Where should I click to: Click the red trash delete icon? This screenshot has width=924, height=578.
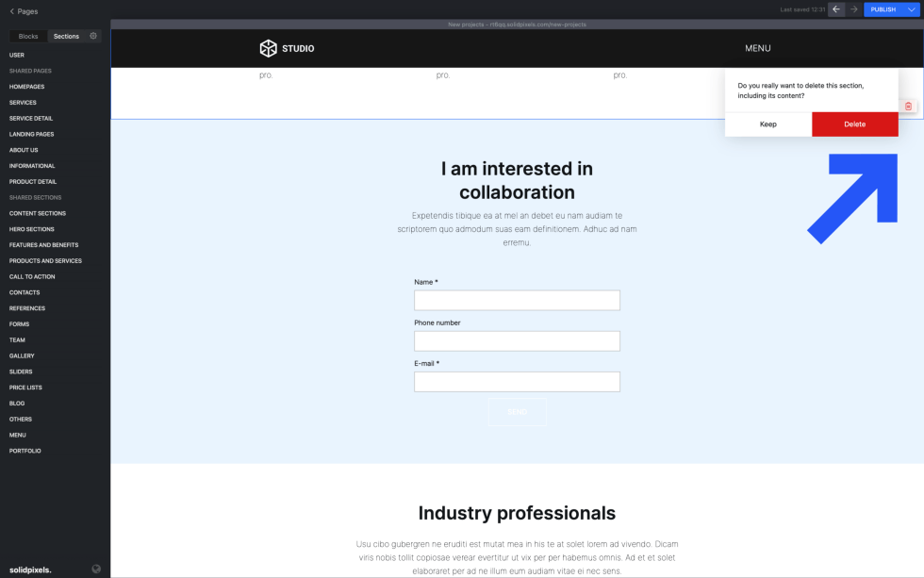[908, 106]
